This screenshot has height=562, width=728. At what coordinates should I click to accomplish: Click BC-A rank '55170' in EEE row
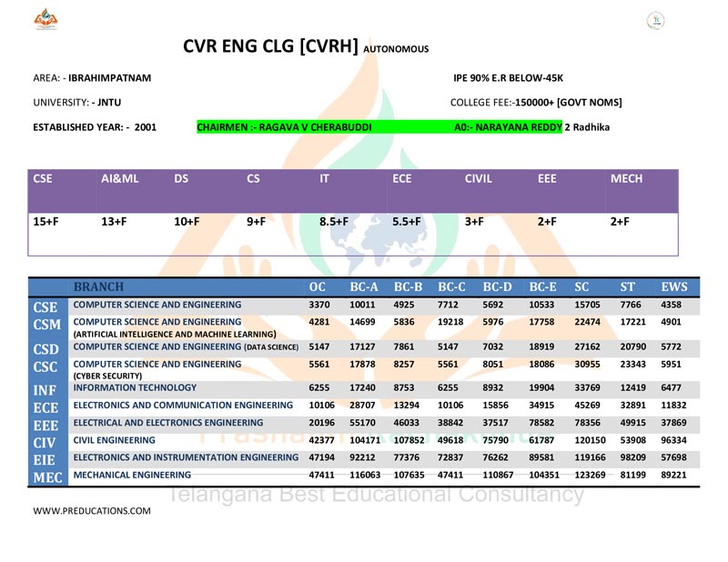(362, 423)
